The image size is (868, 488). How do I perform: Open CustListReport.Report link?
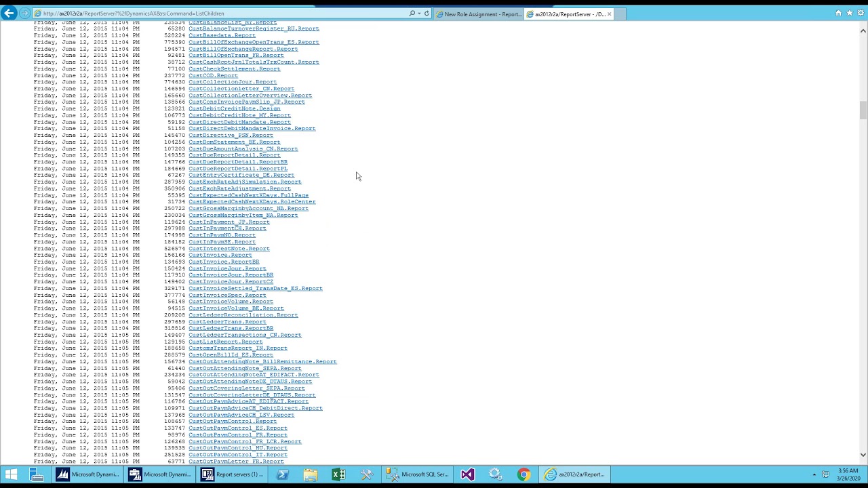[x=226, y=342]
